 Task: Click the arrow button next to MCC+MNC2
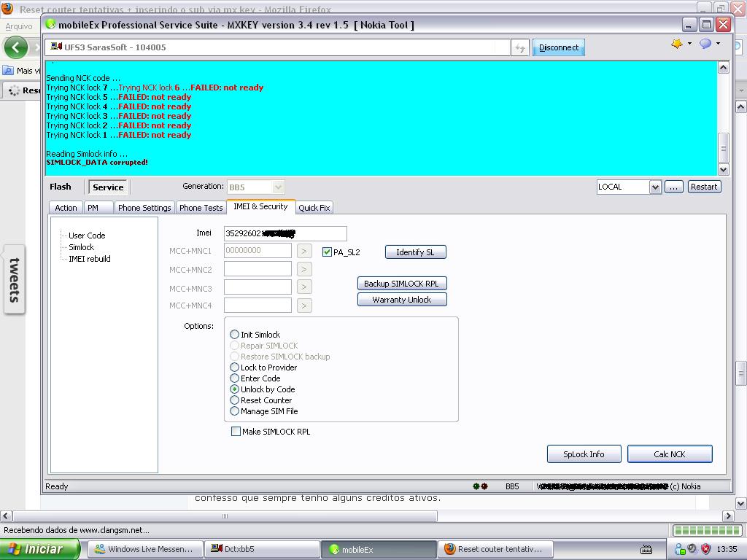coord(304,269)
